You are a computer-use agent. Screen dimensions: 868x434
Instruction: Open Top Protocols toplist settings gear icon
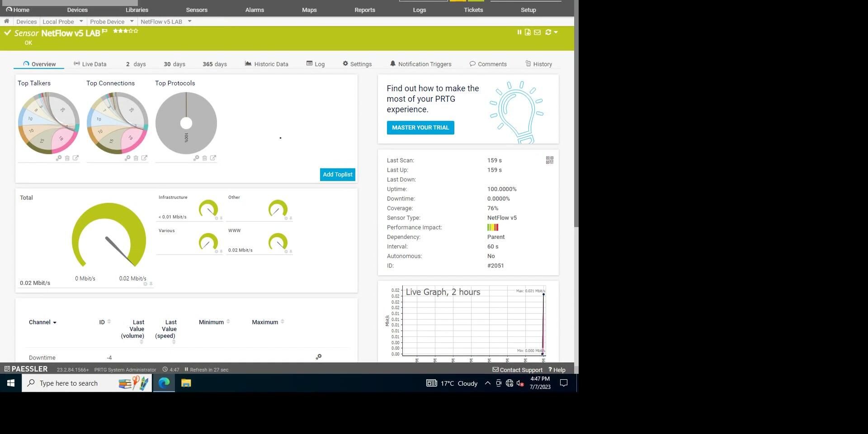196,158
